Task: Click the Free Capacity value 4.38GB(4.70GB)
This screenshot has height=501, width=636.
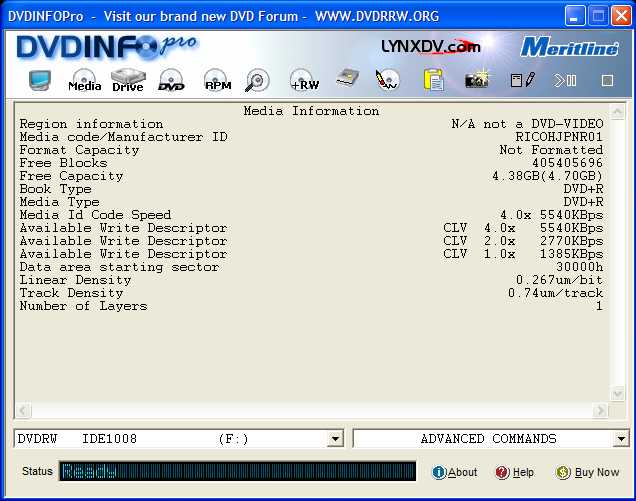Action: click(548, 176)
